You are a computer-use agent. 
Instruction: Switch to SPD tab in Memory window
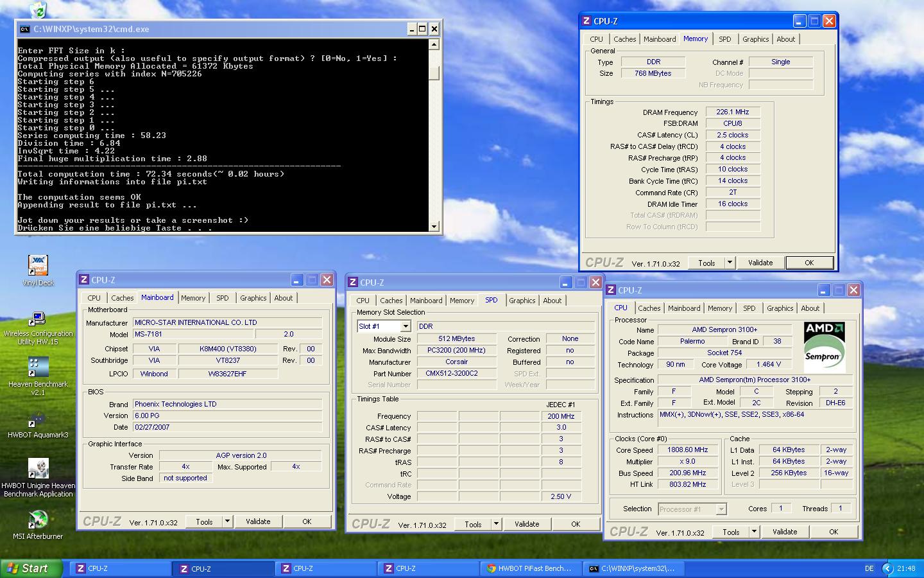(724, 39)
